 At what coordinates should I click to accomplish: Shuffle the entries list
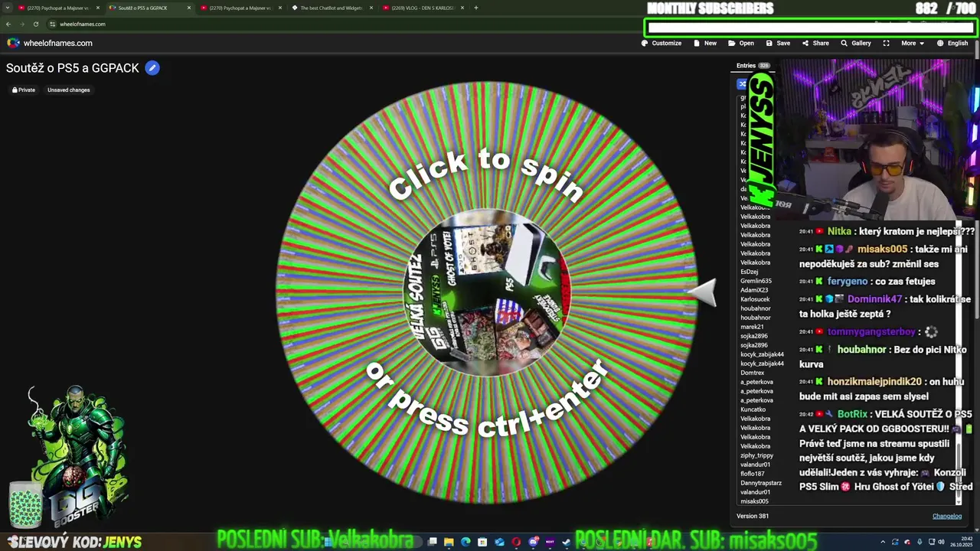click(x=741, y=84)
